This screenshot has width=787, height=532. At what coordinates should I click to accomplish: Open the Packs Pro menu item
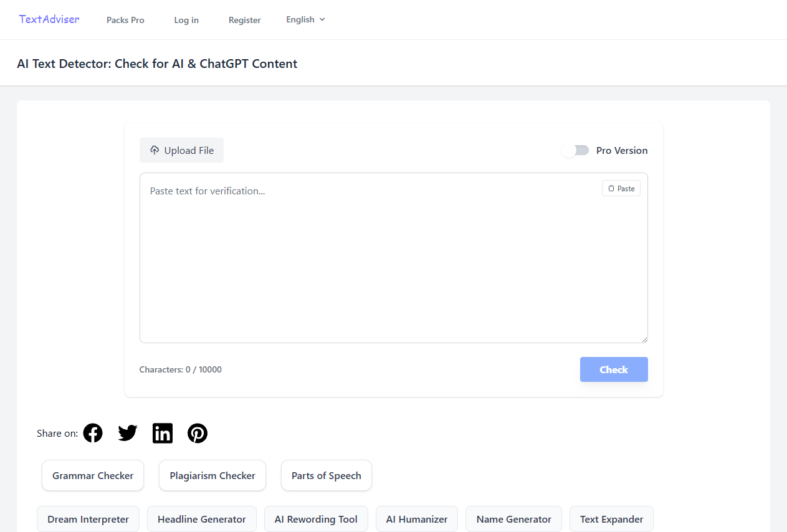(125, 20)
